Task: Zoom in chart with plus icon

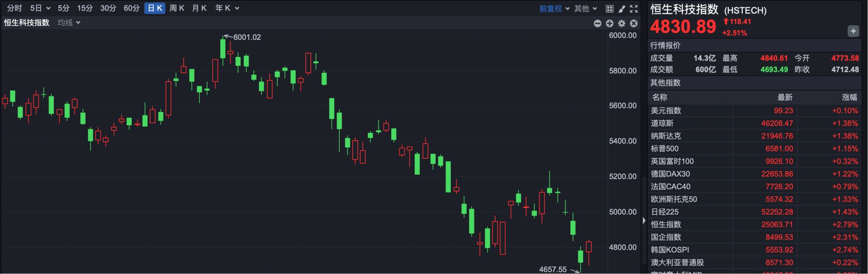Action: pos(609,24)
